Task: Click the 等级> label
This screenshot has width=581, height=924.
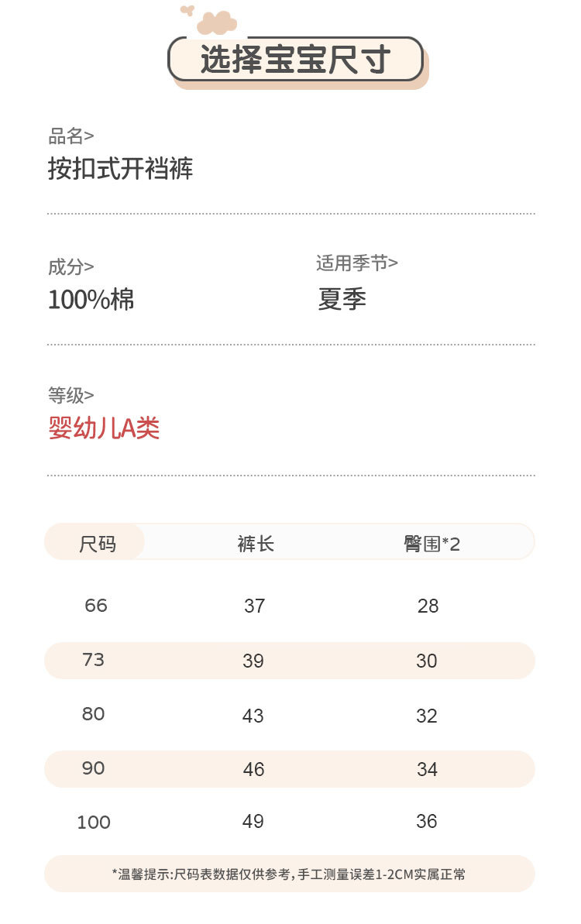Action: (70, 395)
